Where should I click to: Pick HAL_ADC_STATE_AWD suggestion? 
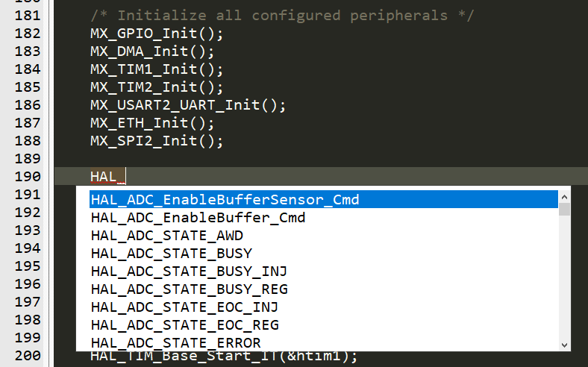(x=324, y=236)
